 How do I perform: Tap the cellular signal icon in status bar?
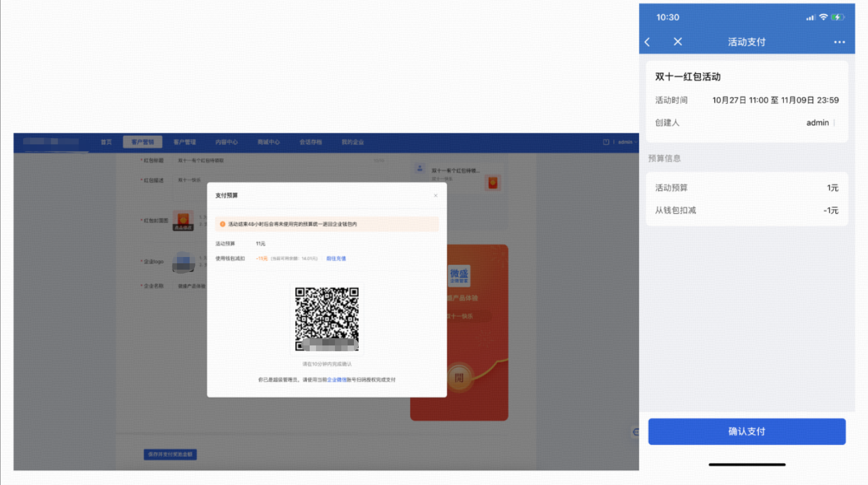(x=811, y=18)
